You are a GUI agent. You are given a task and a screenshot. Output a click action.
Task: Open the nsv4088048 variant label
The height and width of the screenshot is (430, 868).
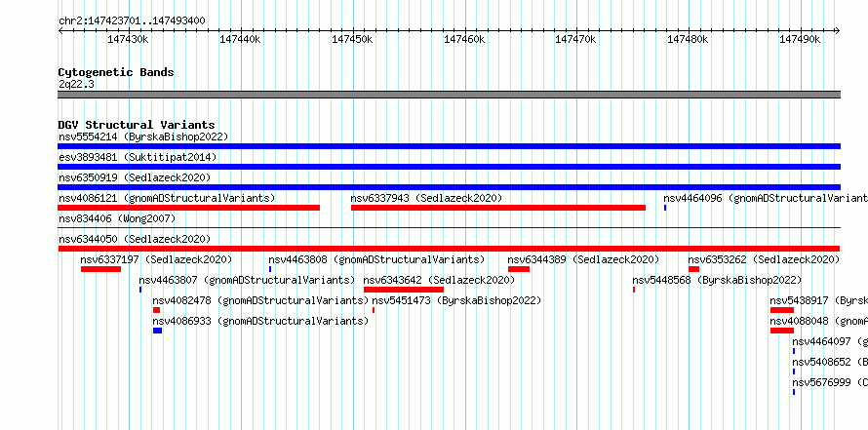pos(818,321)
